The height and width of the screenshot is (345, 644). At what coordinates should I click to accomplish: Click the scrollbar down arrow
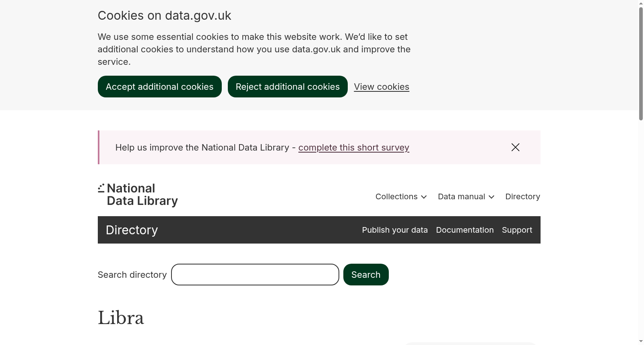pos(641,342)
